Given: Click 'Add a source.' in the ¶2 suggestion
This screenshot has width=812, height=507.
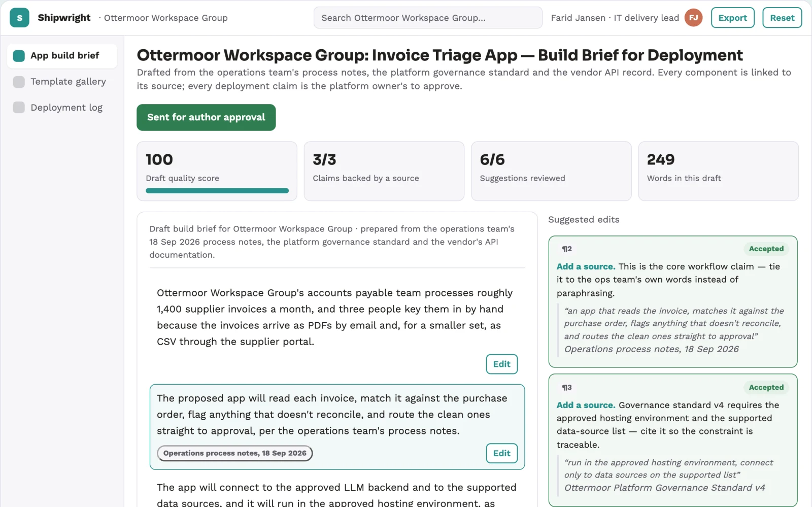Looking at the screenshot, I should [586, 266].
